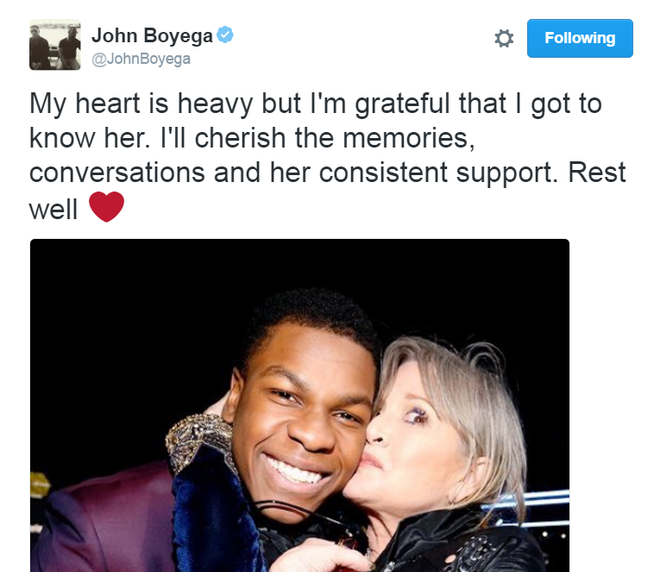Screen dimensions: 660x572
Task: Open the John Boyega profile avatar
Action: point(55,45)
